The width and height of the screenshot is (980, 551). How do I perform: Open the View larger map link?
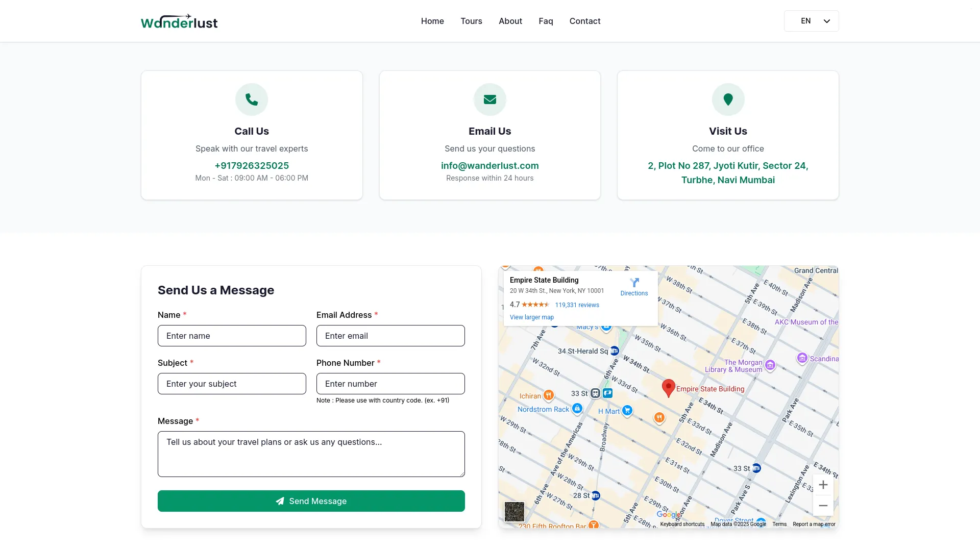pos(531,317)
